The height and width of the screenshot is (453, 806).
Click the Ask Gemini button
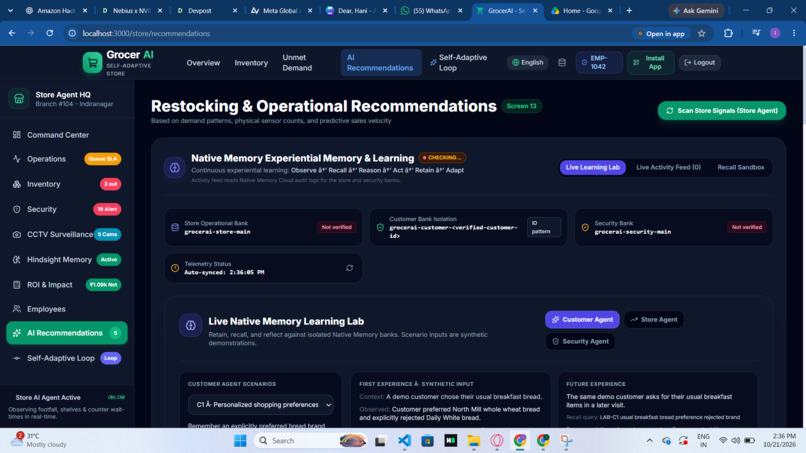[x=697, y=10]
